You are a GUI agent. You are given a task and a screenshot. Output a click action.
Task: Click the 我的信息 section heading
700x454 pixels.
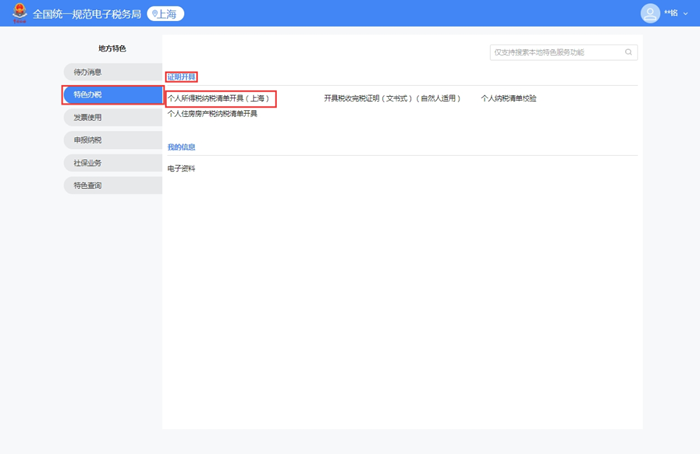tap(181, 147)
